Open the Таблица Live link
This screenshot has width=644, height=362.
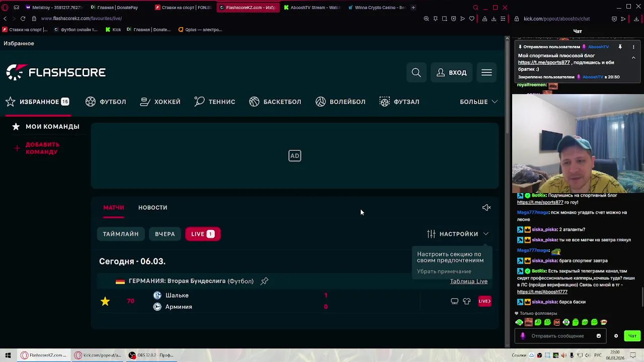pos(468,282)
